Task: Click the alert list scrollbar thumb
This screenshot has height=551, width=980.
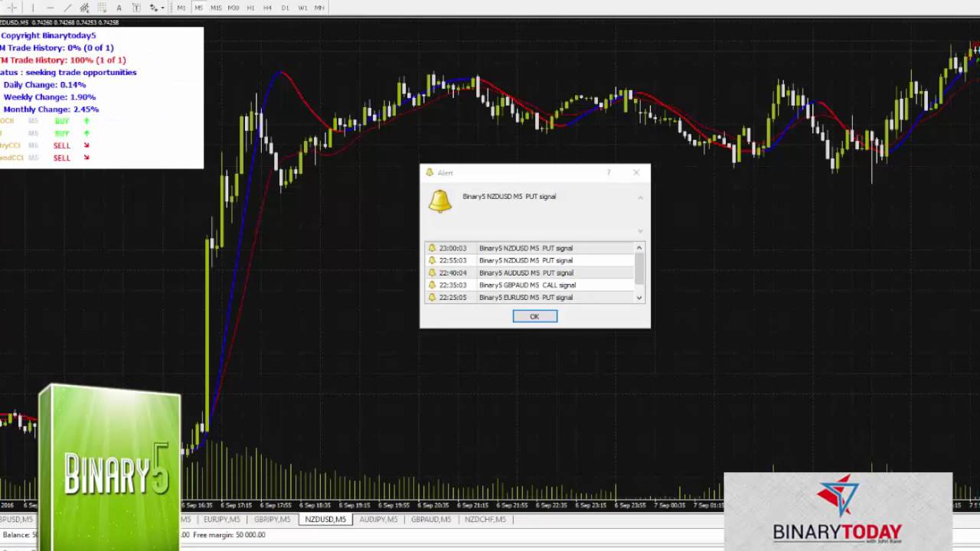Action: (639, 268)
